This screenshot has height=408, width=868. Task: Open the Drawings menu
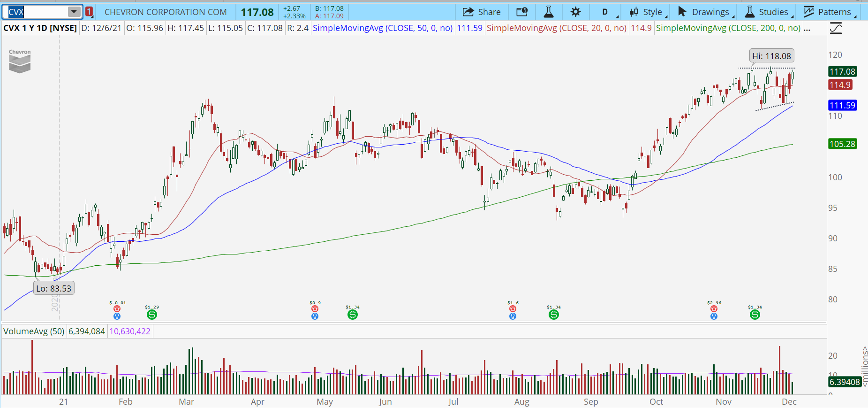(x=705, y=12)
